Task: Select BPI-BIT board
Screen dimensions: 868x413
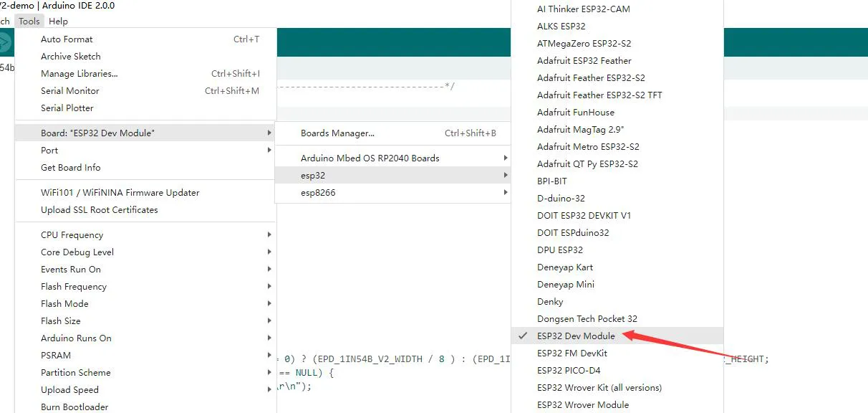Action: pyautogui.click(x=617, y=181)
